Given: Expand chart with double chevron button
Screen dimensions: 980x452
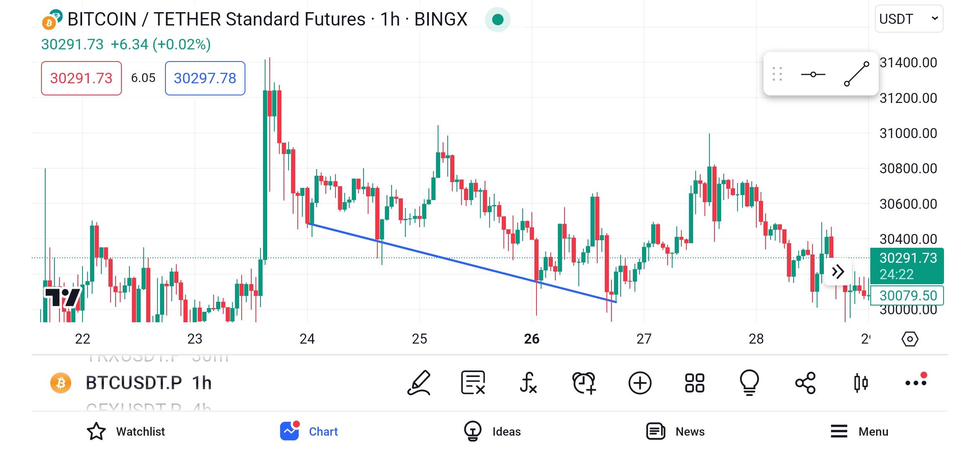Looking at the screenshot, I should point(838,272).
